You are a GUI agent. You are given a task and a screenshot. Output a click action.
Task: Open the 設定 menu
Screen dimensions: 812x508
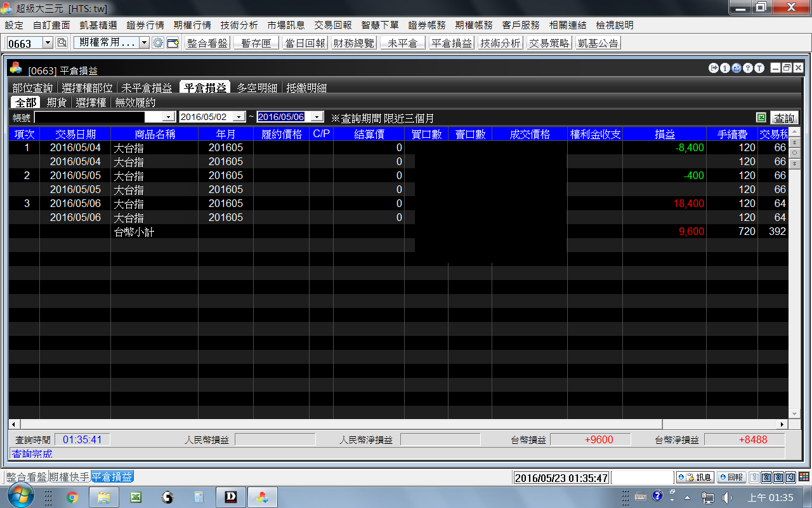click(x=14, y=25)
